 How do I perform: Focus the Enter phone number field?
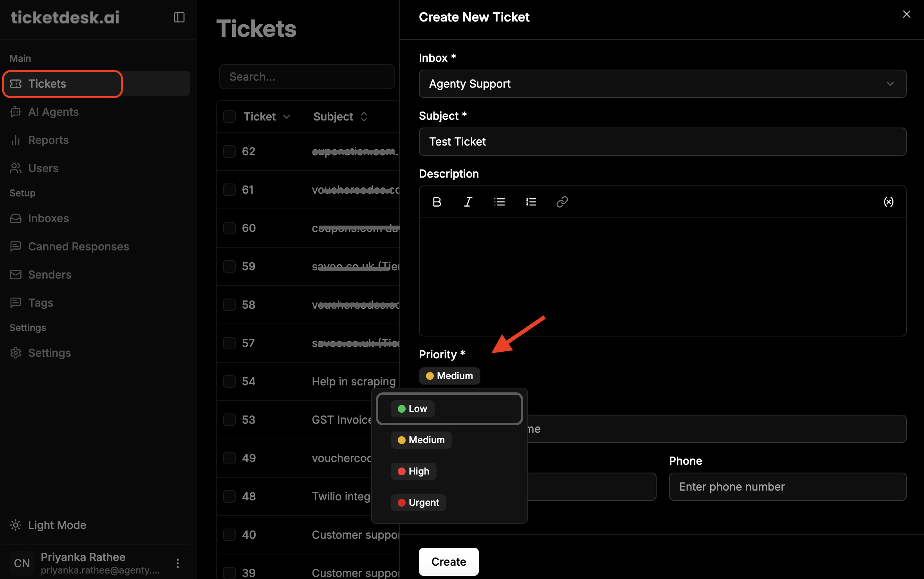788,487
